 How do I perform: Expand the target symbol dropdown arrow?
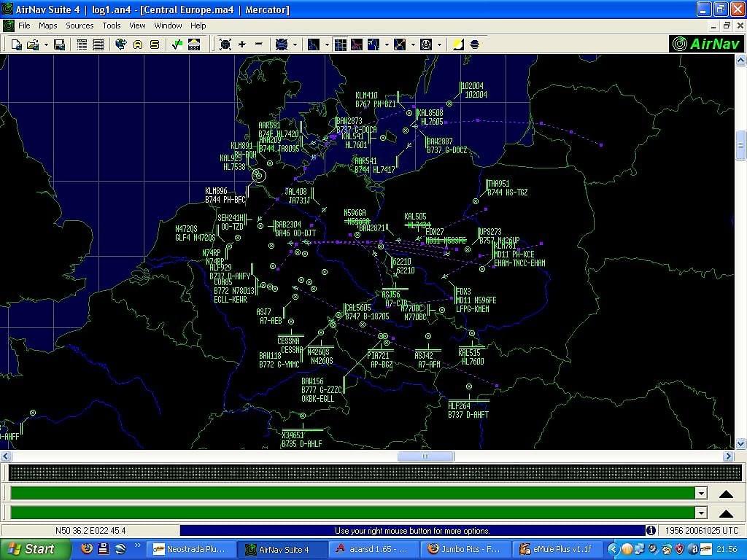coord(439,45)
